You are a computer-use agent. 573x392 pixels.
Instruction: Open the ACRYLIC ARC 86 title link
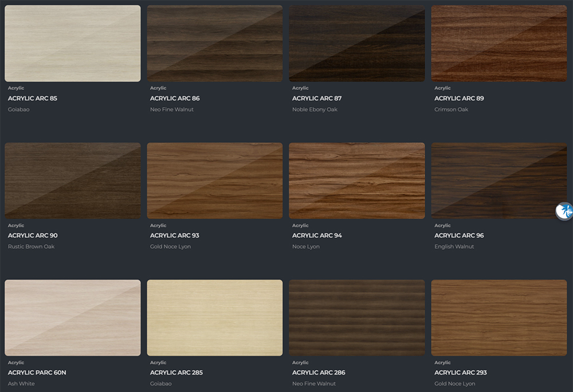coord(175,98)
